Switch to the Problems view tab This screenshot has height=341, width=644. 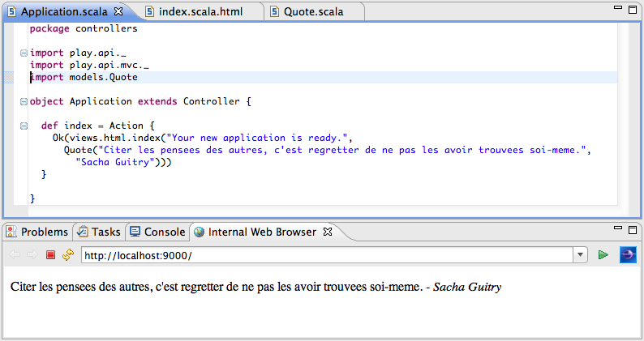coord(37,232)
